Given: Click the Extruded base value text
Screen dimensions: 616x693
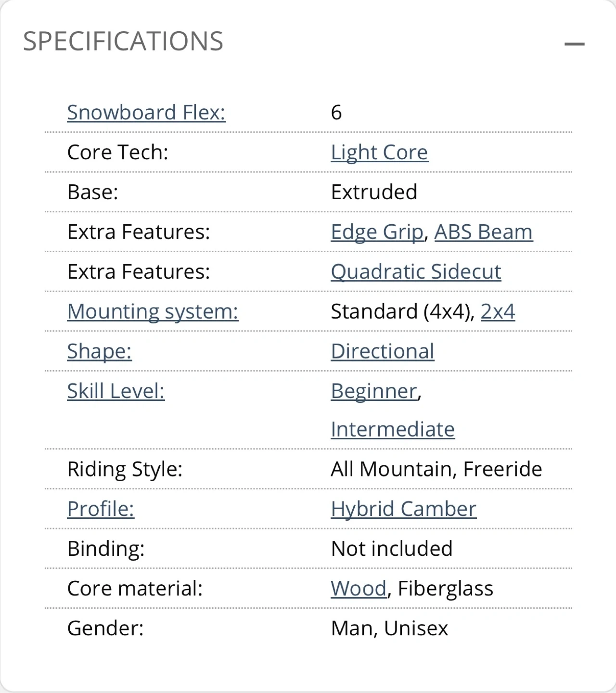Looking at the screenshot, I should point(374,192).
